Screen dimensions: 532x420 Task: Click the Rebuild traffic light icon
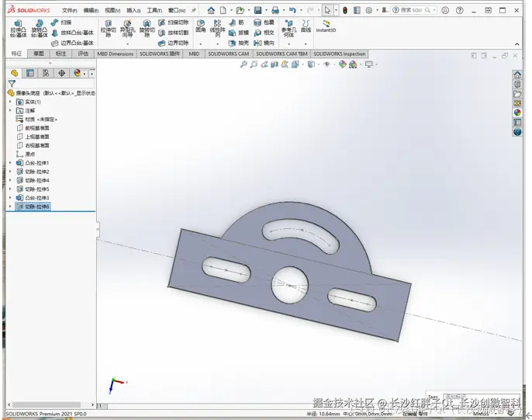coord(345,11)
